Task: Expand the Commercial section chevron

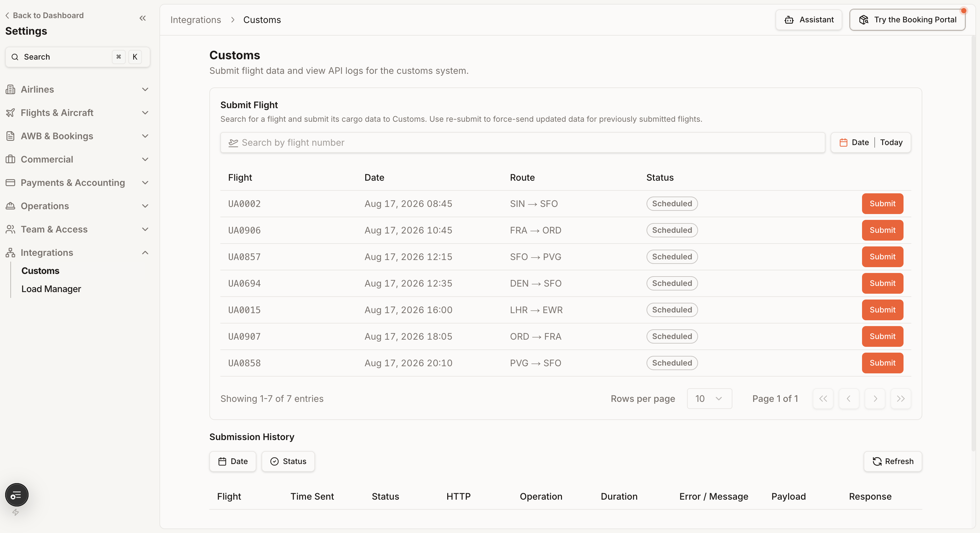Action: pos(145,159)
